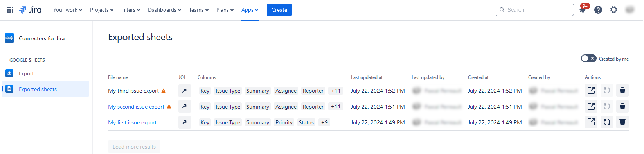Expand the Projects dropdown menu

[x=102, y=10]
